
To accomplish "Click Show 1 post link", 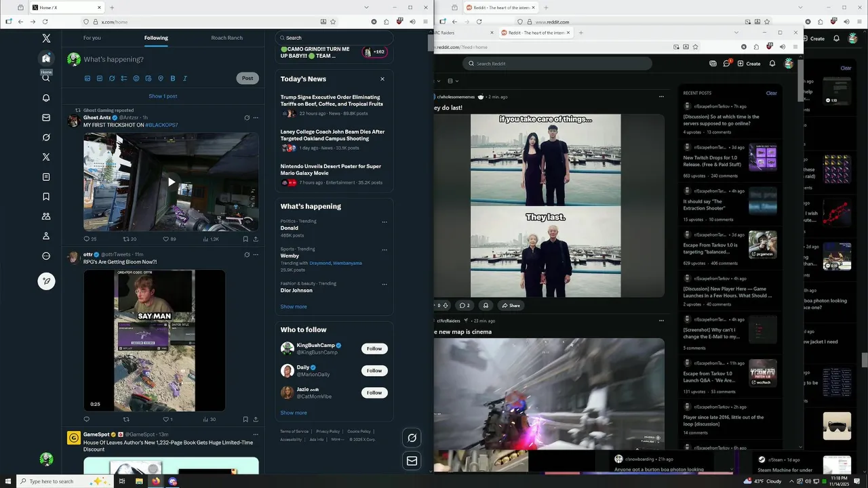I will coord(163,96).
